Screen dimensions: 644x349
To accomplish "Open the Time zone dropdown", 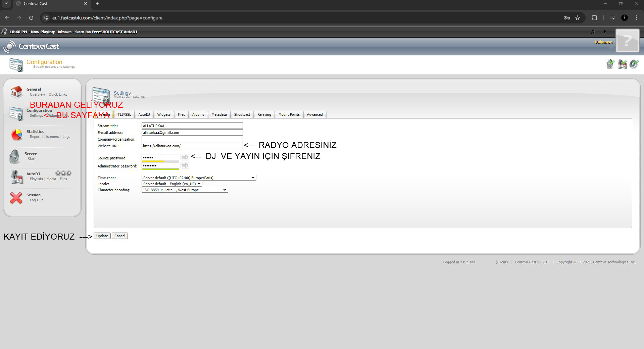I will [x=199, y=178].
